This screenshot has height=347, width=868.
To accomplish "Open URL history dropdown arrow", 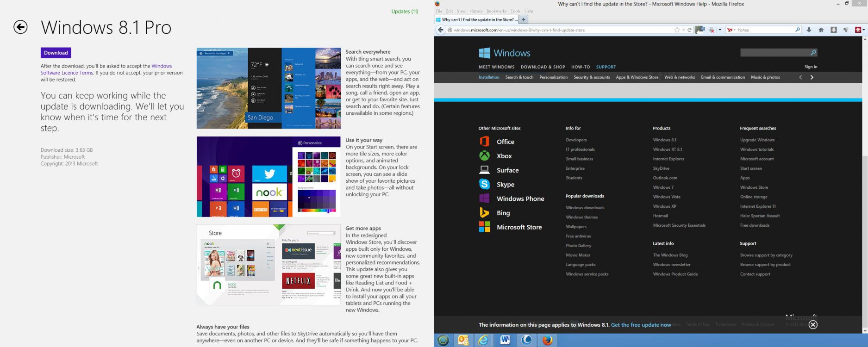I will coord(683,30).
